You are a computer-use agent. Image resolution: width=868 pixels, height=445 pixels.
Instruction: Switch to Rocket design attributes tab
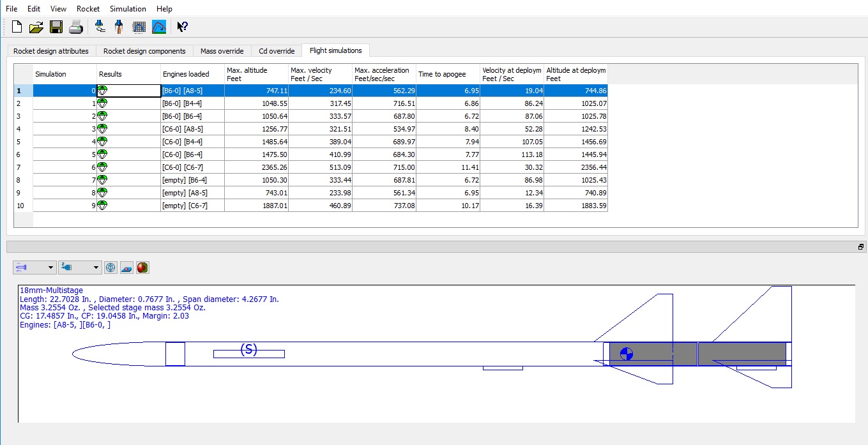point(51,51)
